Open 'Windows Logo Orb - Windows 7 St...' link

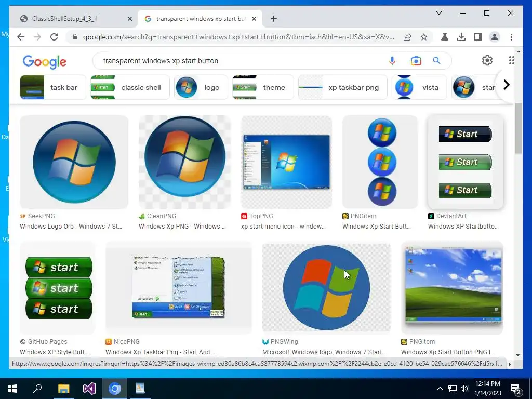click(71, 227)
